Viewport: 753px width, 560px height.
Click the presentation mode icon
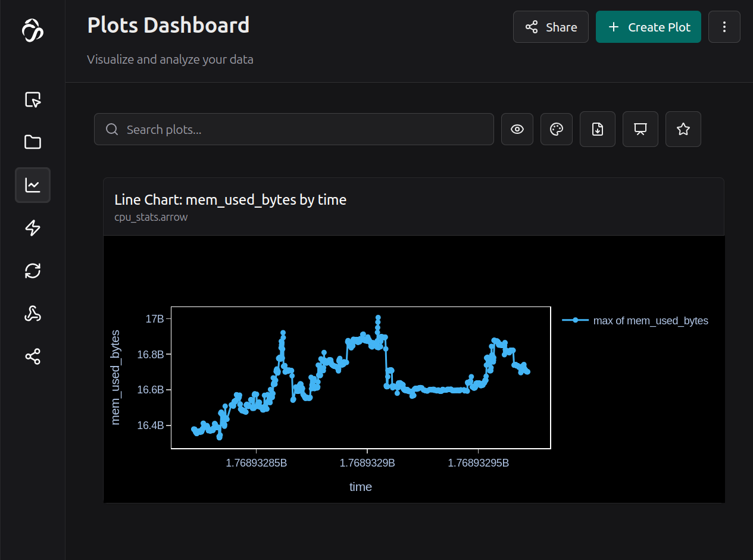[x=640, y=129]
